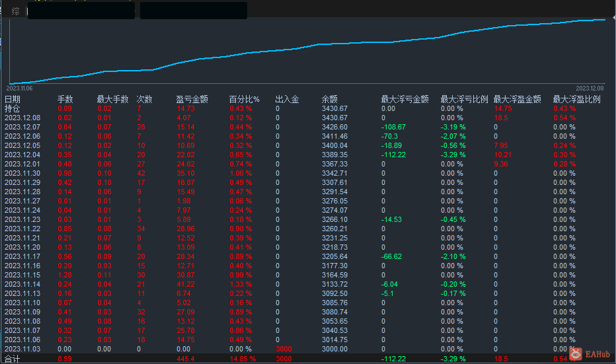Click the 日期 column header
616x364 pixels.
tap(12, 99)
